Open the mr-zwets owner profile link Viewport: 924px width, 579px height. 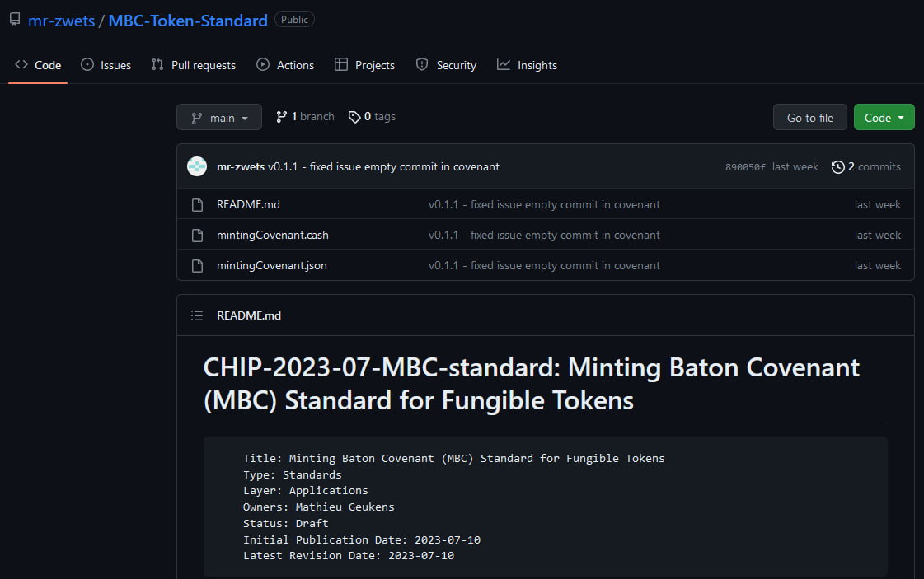click(61, 21)
